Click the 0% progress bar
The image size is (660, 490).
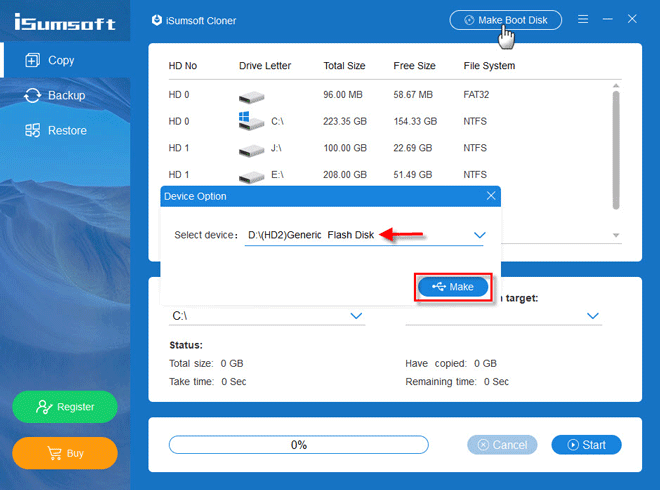coord(299,445)
